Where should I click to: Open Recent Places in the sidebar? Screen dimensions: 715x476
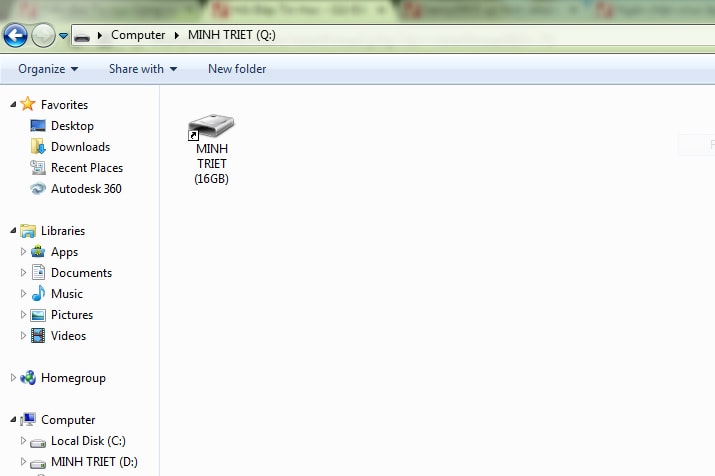pyautogui.click(x=86, y=168)
